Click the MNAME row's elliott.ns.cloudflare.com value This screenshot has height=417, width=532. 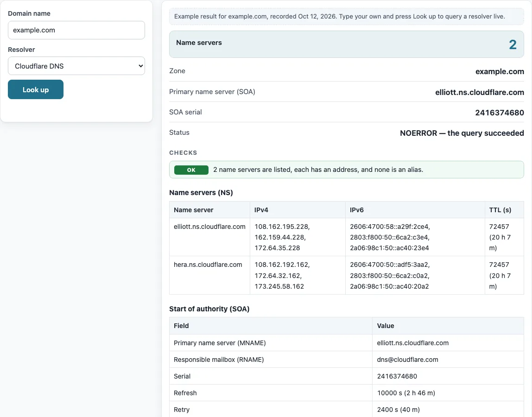click(x=412, y=343)
